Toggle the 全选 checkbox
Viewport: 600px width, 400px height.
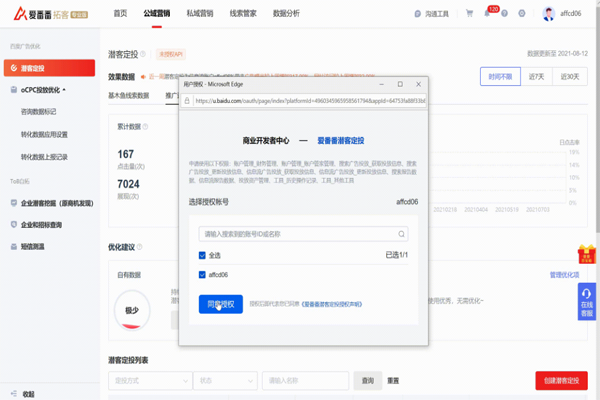click(202, 255)
